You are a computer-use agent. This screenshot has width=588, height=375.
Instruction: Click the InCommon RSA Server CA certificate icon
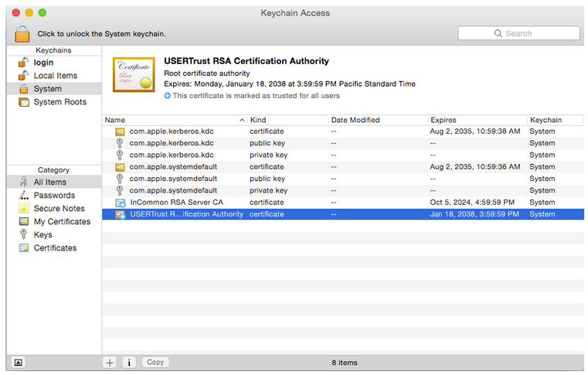tap(120, 203)
